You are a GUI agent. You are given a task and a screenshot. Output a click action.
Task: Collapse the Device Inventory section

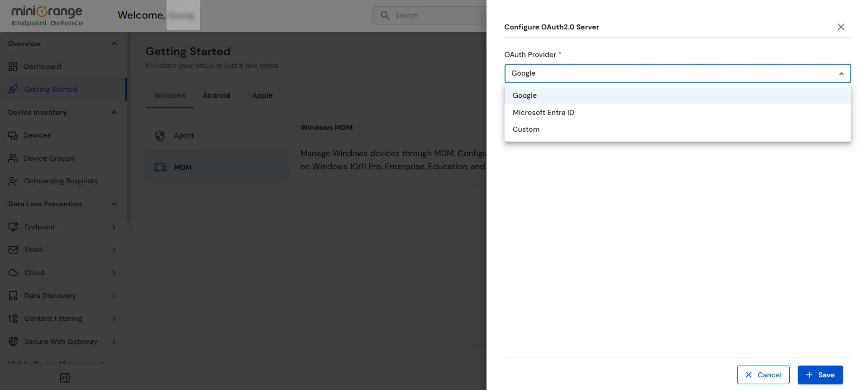[114, 113]
